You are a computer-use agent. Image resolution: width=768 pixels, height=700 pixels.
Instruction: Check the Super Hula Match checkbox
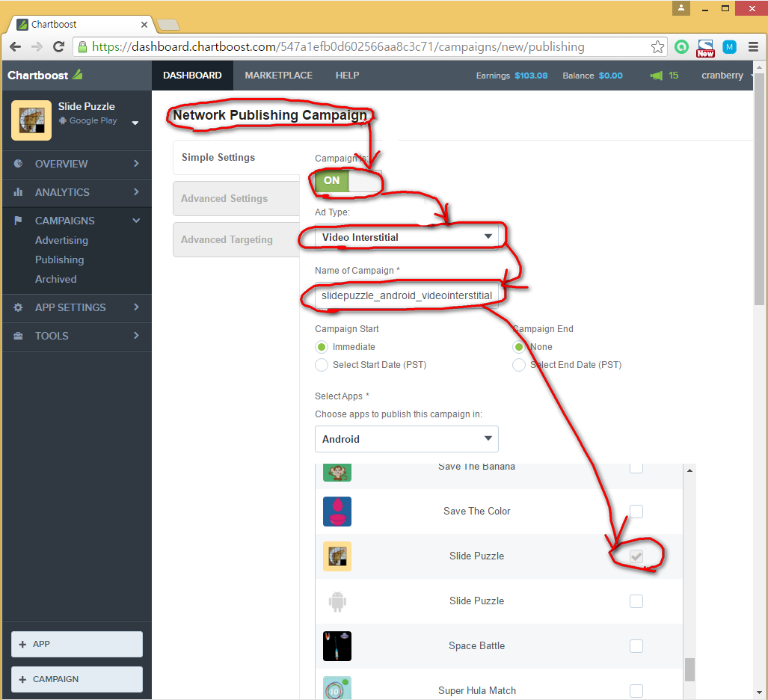tap(636, 691)
